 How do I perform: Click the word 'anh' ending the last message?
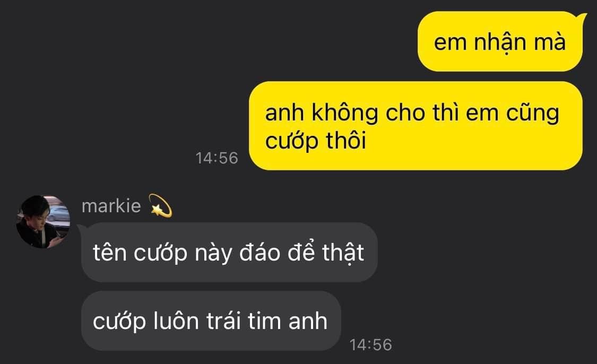[x=308, y=320]
